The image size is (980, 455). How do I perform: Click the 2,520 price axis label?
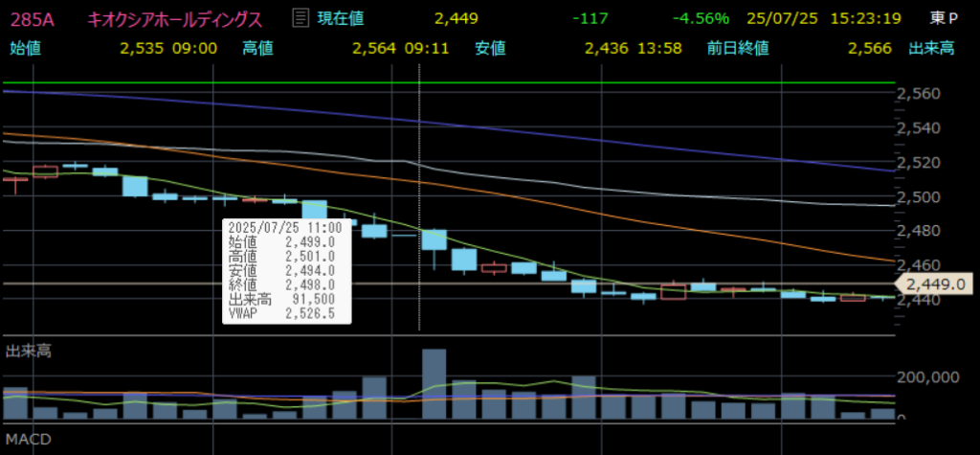tap(918, 163)
